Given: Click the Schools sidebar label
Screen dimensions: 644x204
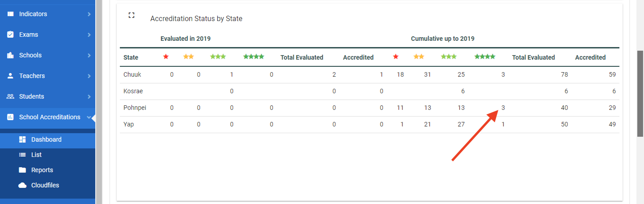Looking at the screenshot, I should click(x=30, y=55).
